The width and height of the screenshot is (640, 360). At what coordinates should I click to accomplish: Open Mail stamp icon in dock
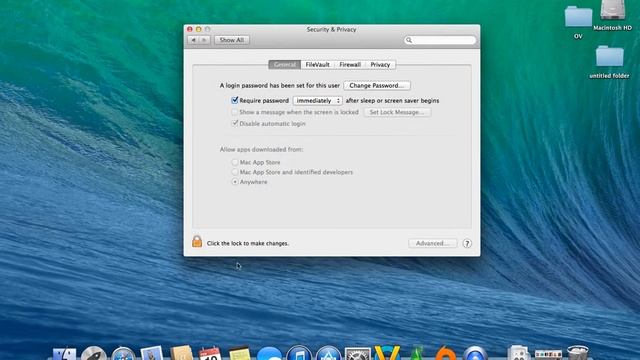152,353
